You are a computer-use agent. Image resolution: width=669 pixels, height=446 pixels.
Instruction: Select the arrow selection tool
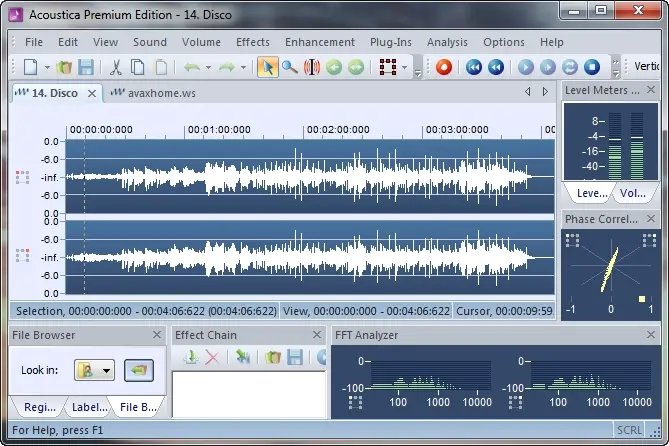point(268,67)
